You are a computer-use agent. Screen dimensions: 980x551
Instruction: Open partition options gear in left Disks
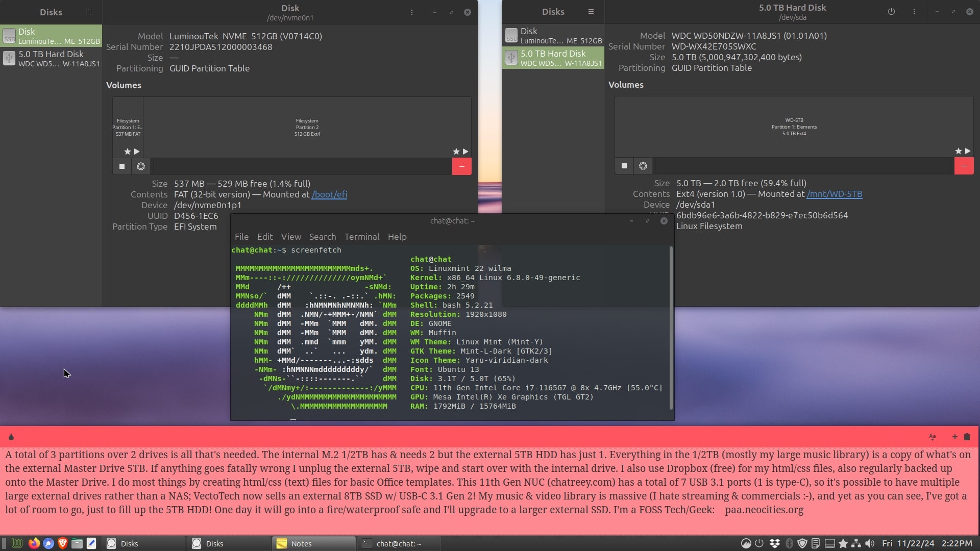tap(141, 166)
